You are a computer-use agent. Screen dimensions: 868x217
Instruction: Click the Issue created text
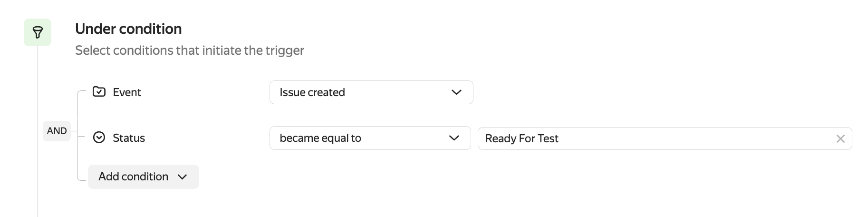312,92
